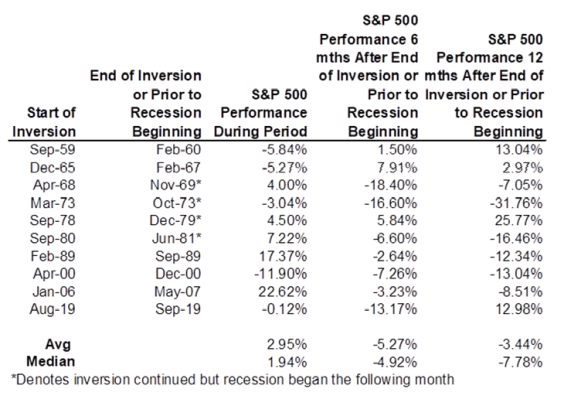Select the -7.78% median twelve-month value
The image size is (564, 399).
(520, 362)
